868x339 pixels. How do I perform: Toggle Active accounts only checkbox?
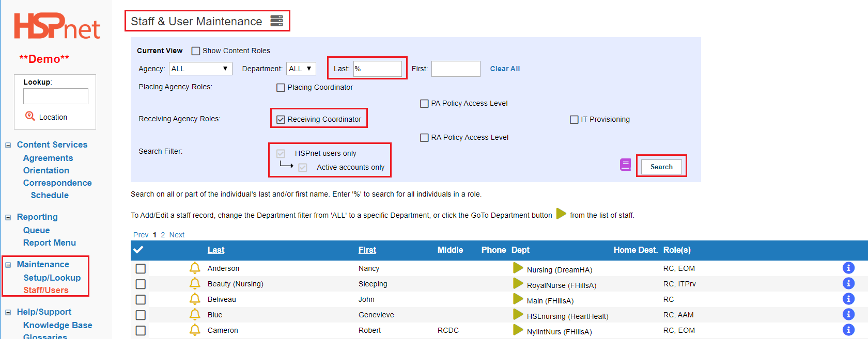click(x=303, y=168)
